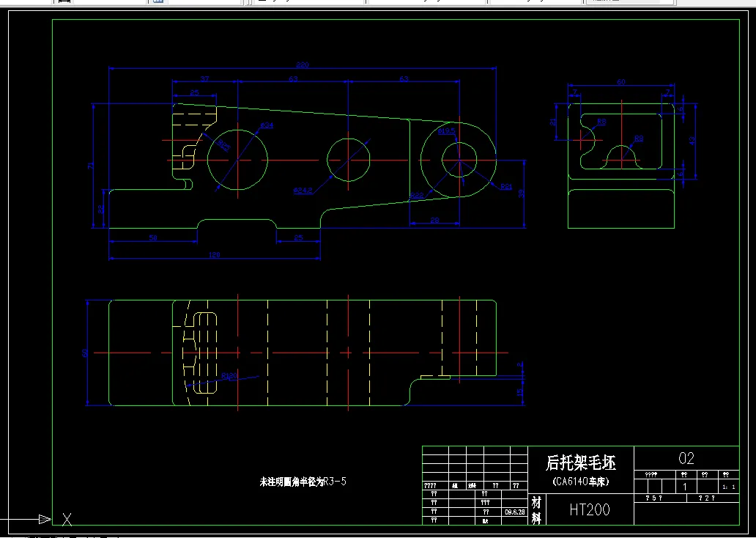The image size is (756, 538).
Task: Select the 材料 label in title block
Action: tap(536, 510)
